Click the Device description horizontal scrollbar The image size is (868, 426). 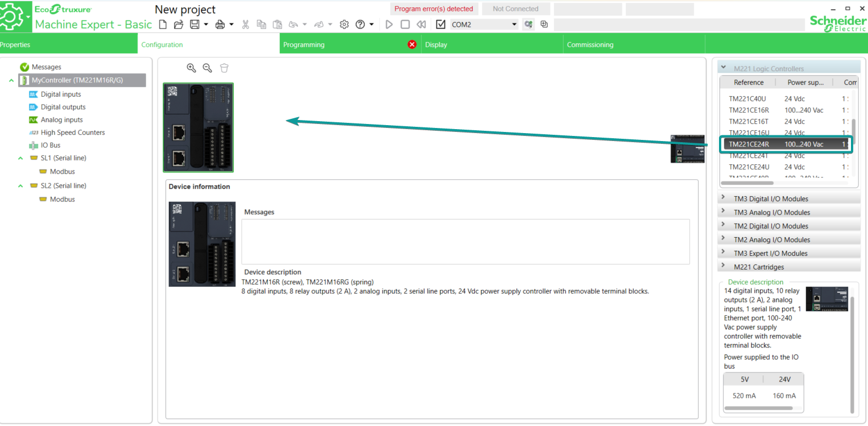point(759,408)
